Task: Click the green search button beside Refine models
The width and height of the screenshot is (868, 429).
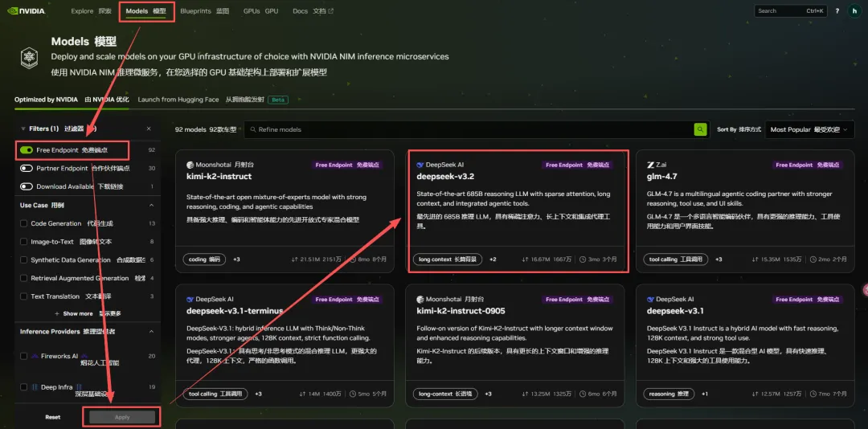Action: tap(701, 129)
